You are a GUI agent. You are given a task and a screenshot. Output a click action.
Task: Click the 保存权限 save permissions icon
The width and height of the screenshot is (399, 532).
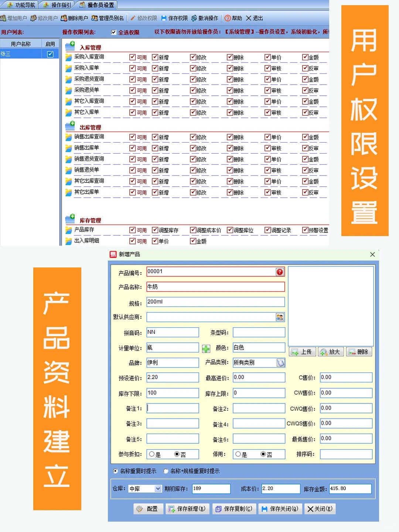pyautogui.click(x=164, y=18)
